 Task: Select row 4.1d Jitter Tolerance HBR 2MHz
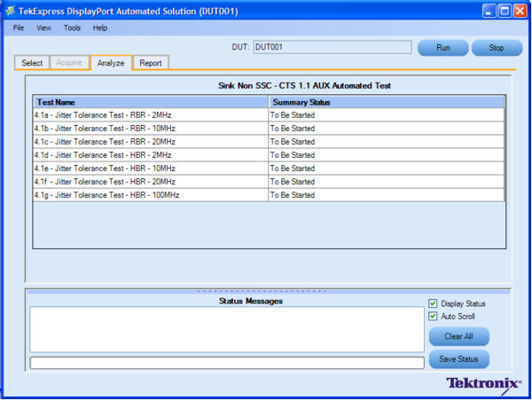269,154
